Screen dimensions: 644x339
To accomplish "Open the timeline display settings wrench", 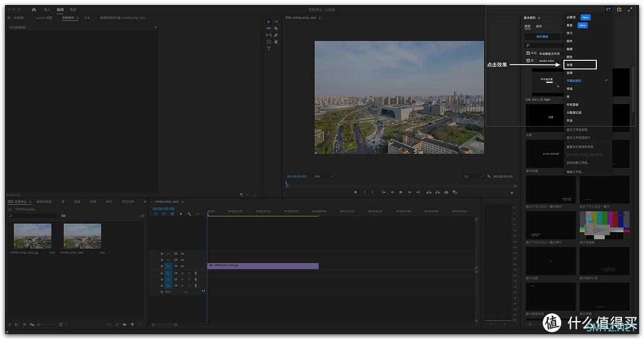I will pos(189,214).
